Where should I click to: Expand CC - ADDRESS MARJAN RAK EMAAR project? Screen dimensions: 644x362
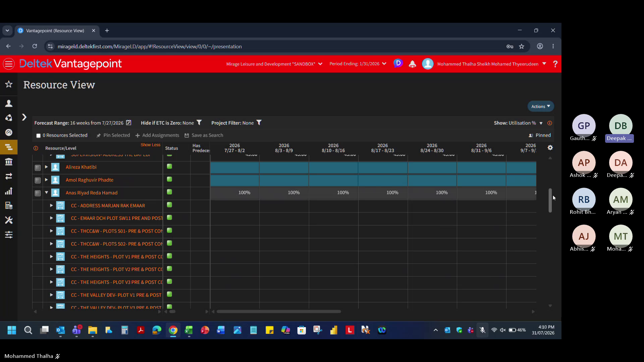pyautogui.click(x=51, y=205)
